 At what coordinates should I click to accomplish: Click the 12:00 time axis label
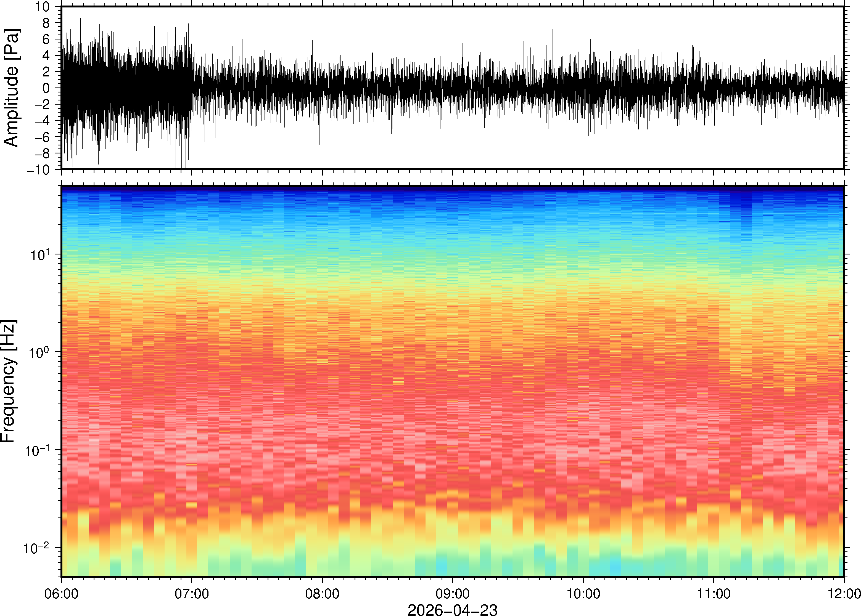click(844, 593)
